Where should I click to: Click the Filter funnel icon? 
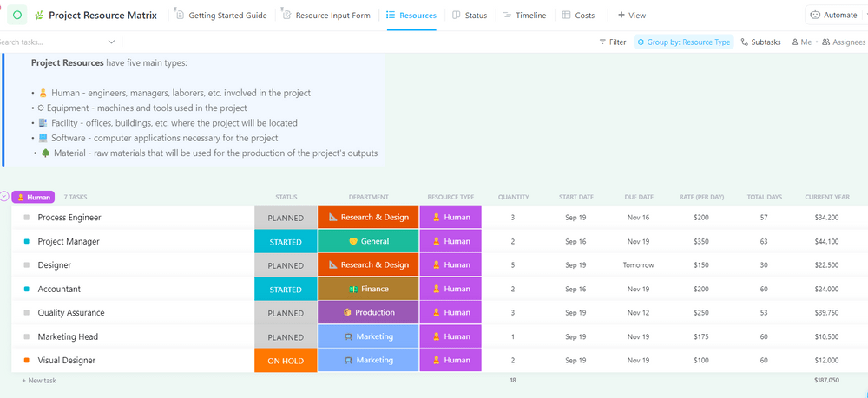(x=603, y=42)
